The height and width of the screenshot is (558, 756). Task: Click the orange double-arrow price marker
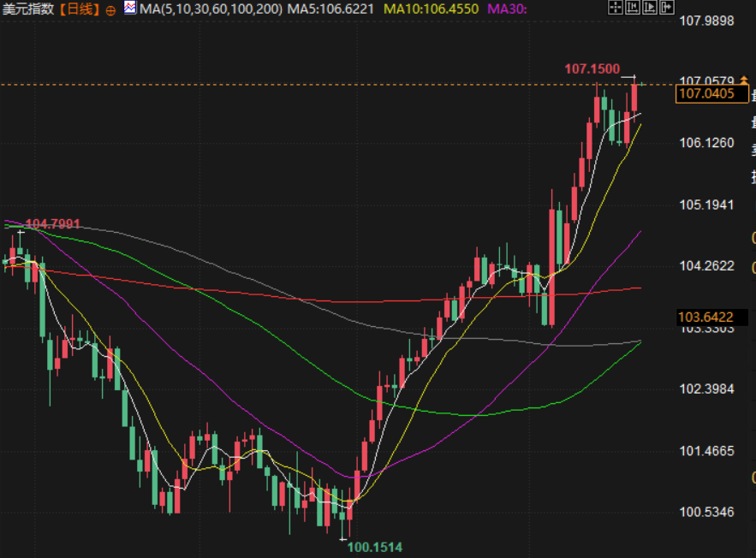click(x=743, y=80)
